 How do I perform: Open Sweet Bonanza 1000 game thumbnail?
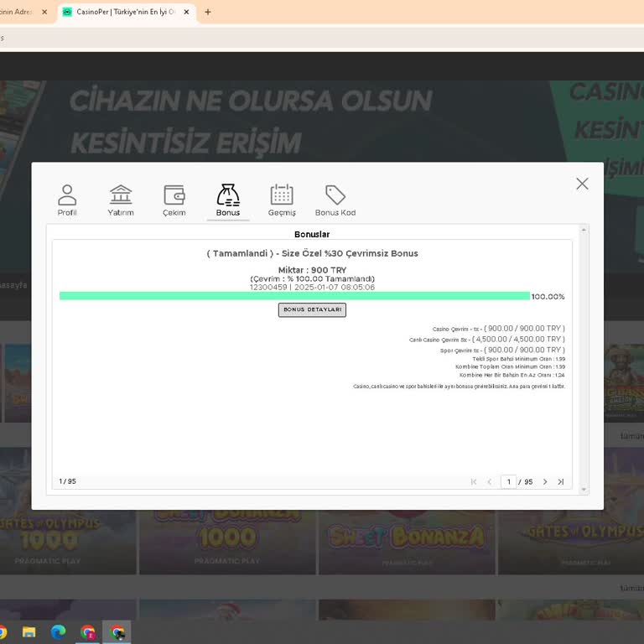point(227,543)
